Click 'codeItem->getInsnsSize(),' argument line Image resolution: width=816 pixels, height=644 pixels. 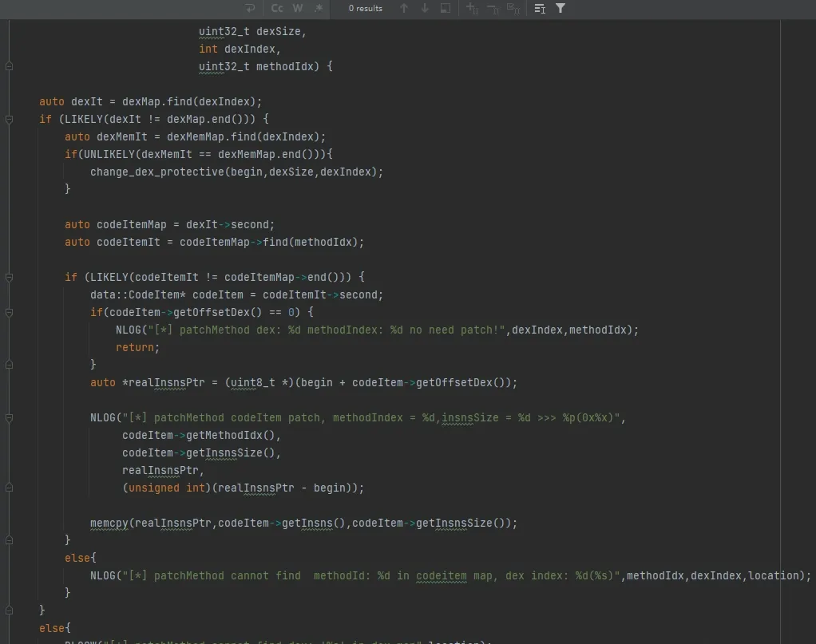point(201,453)
